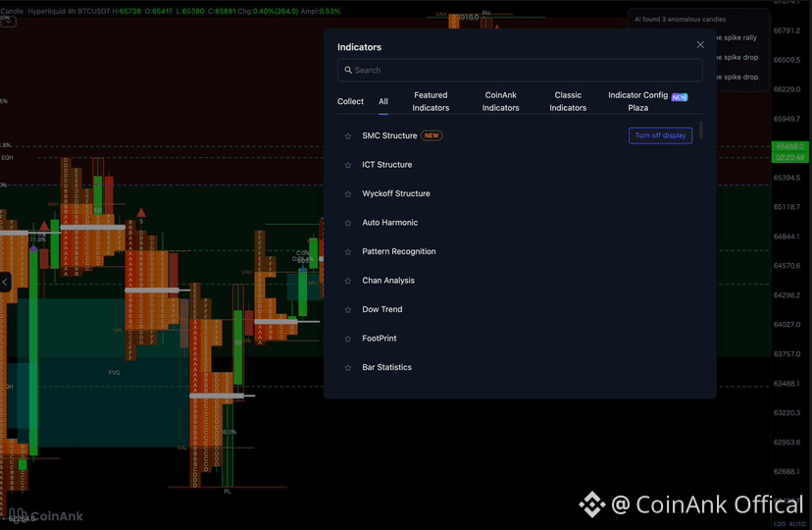Viewport: 812px width, 530px height.
Task: Star the Auto Harmonic indicator
Action: tap(348, 224)
